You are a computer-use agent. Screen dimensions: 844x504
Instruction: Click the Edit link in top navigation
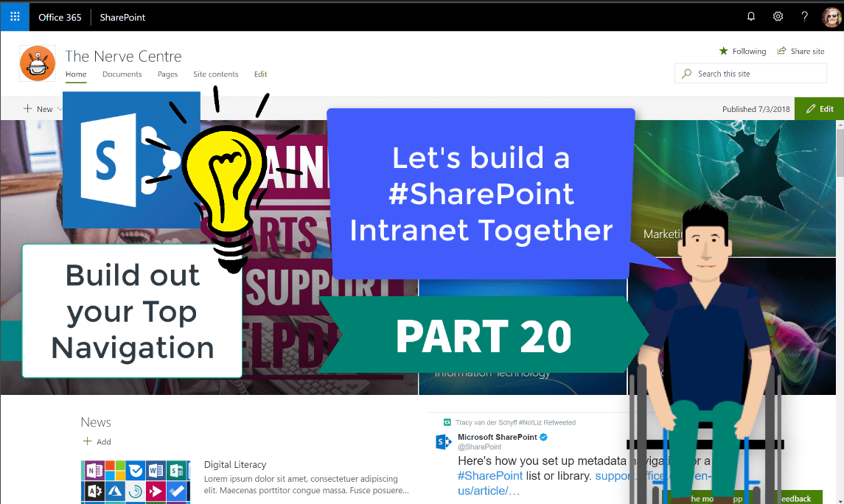(x=260, y=74)
